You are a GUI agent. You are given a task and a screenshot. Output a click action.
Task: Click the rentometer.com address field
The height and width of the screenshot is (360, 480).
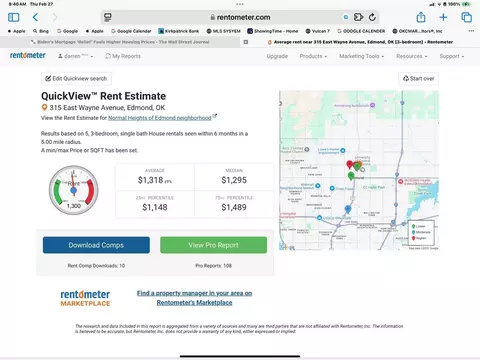240,17
